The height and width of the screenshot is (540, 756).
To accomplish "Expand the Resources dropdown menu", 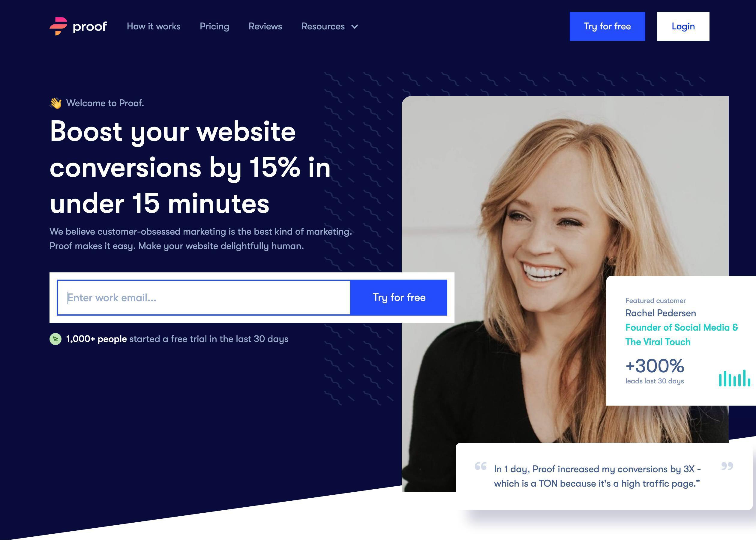I will [329, 26].
